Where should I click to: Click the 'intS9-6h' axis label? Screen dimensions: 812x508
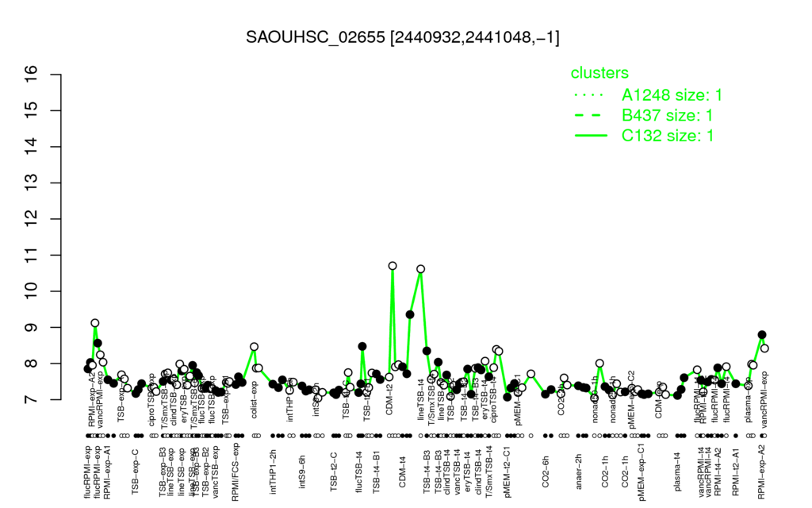pos(302,471)
